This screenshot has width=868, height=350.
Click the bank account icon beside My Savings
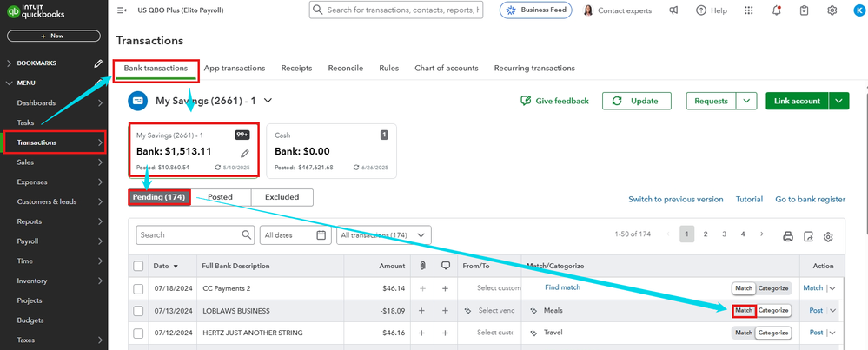pyautogui.click(x=137, y=102)
